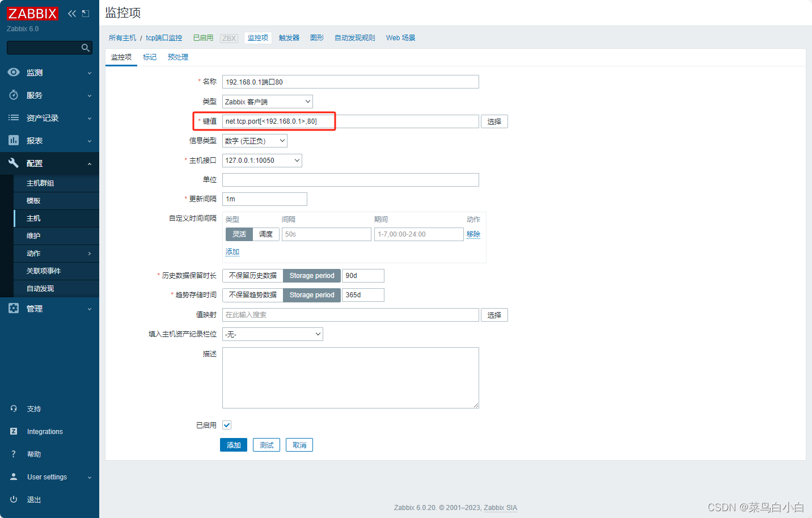Viewport: 812px width, 518px height.
Task: Expand the 动作 submenu arrow
Action: pos(90,254)
